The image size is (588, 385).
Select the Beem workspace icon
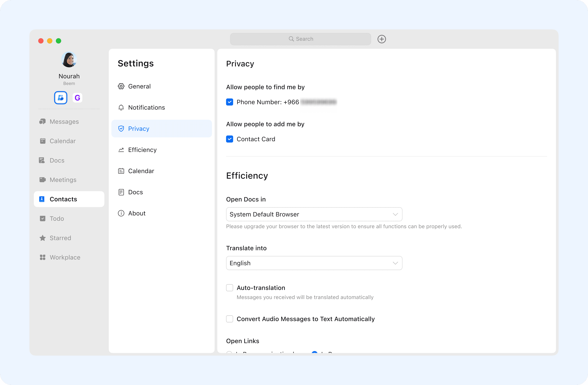coord(60,98)
